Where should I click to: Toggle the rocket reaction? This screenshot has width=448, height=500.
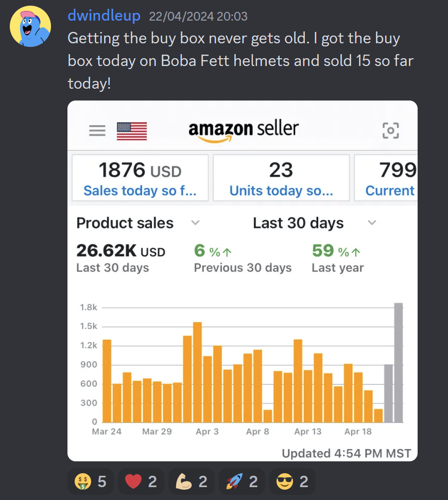point(242,482)
